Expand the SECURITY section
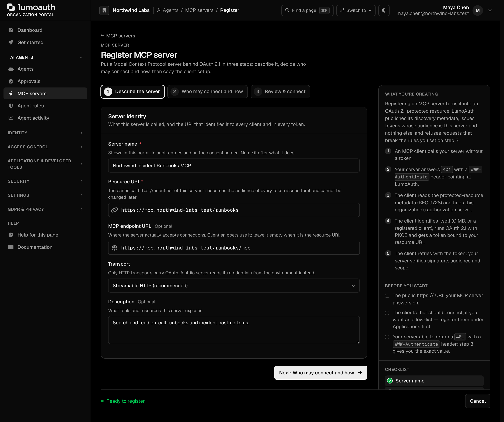Screen dimensions: 504x422 point(45,181)
